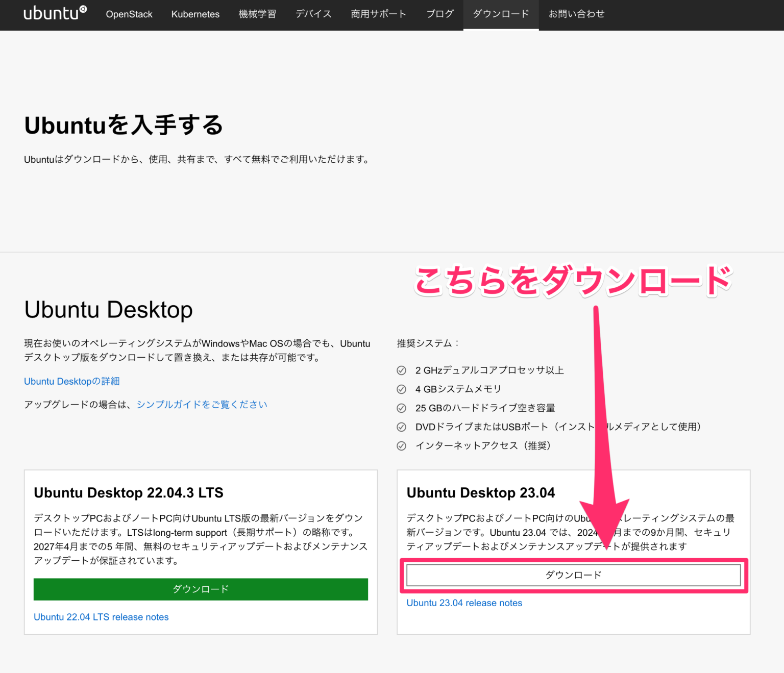The height and width of the screenshot is (673, 784).
Task: Click the checkmark icon beside 2 GHz processor requirement
Action: 402,370
